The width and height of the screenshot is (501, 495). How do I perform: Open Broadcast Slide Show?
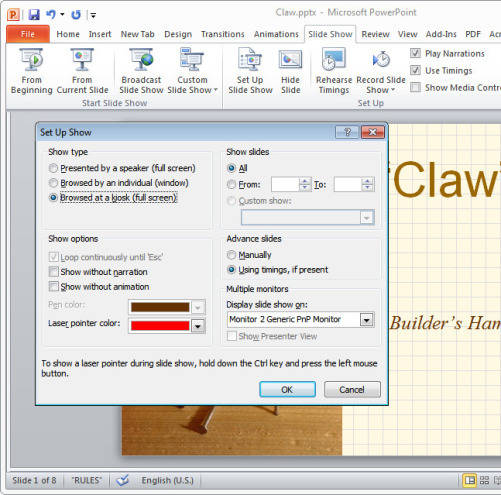coord(141,71)
